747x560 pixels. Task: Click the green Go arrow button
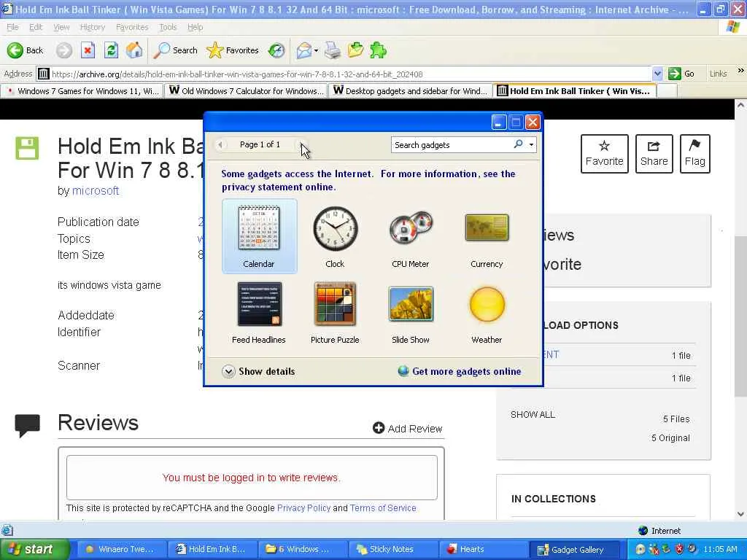(x=674, y=74)
